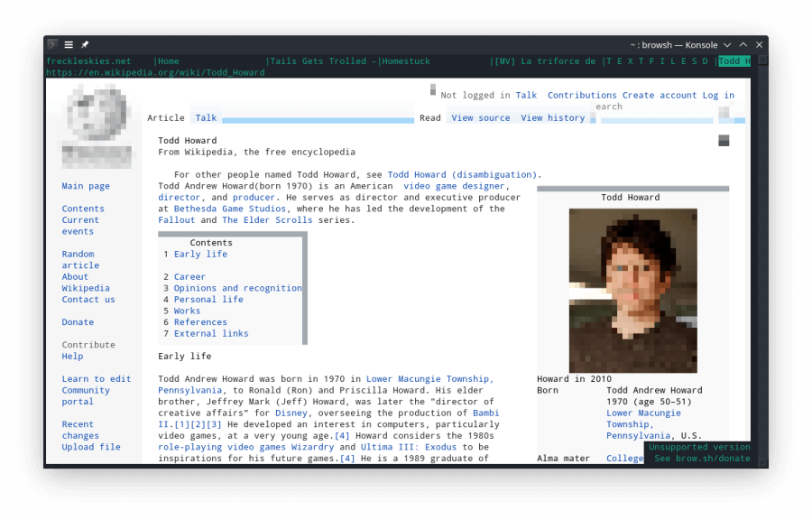Viewport: 812px width, 520px height.
Task: Open the T E X T F I L E S tab
Action: click(x=657, y=61)
